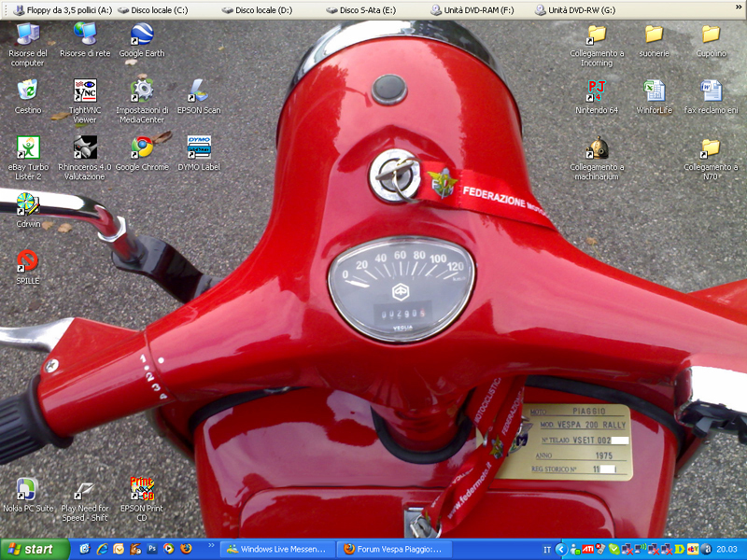747x560 pixels.
Task: Launch Internet Explorer from quick launch
Action: coord(102,549)
